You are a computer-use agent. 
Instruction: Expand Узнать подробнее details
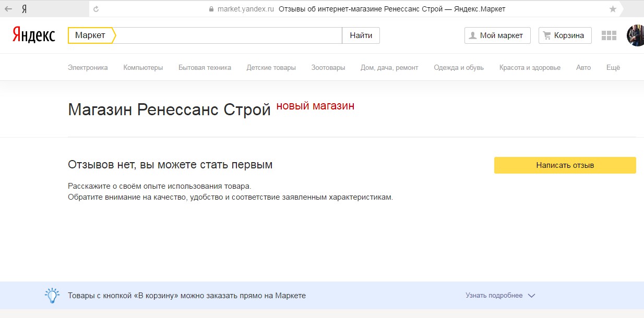500,296
